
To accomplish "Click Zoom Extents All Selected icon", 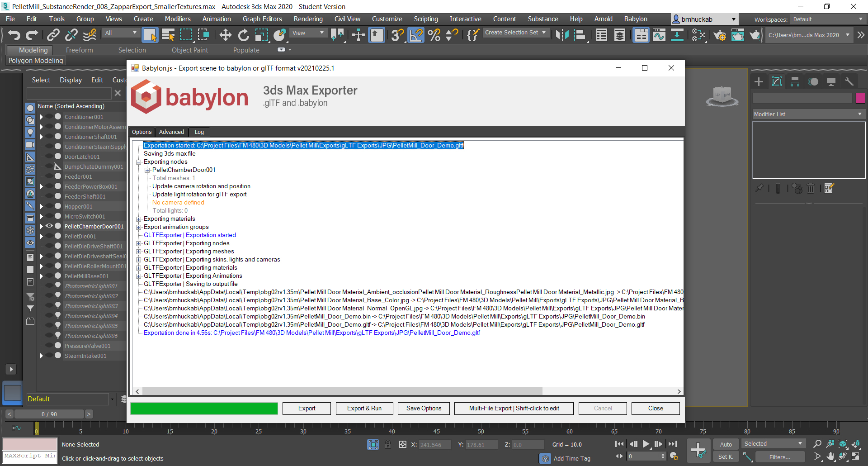I will (x=856, y=444).
